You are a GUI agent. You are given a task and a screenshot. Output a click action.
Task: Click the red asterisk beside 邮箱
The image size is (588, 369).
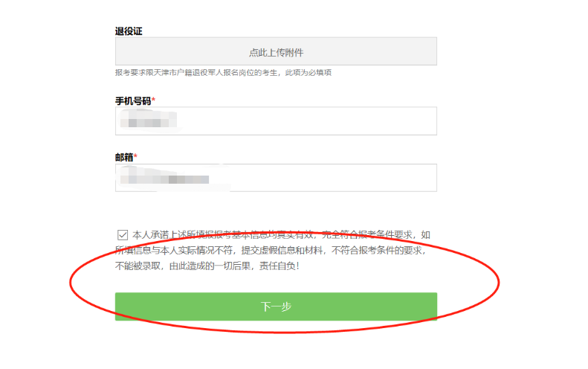[x=136, y=155]
